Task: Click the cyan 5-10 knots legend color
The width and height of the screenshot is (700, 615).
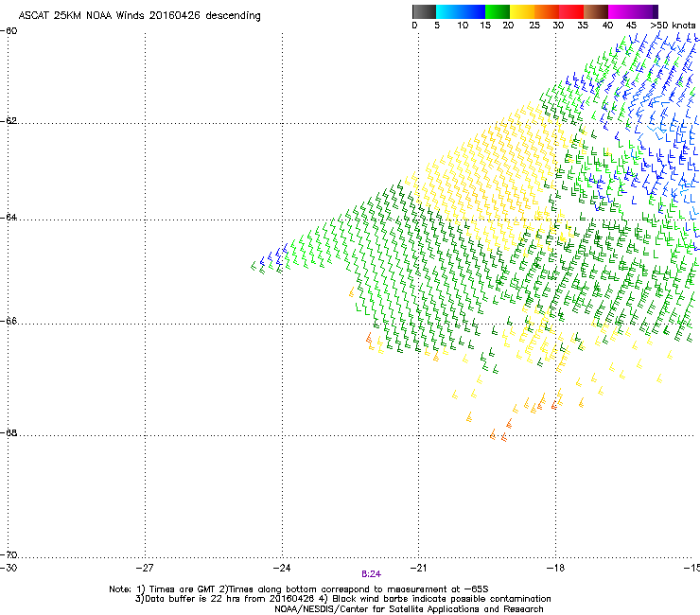Action: coord(448,11)
